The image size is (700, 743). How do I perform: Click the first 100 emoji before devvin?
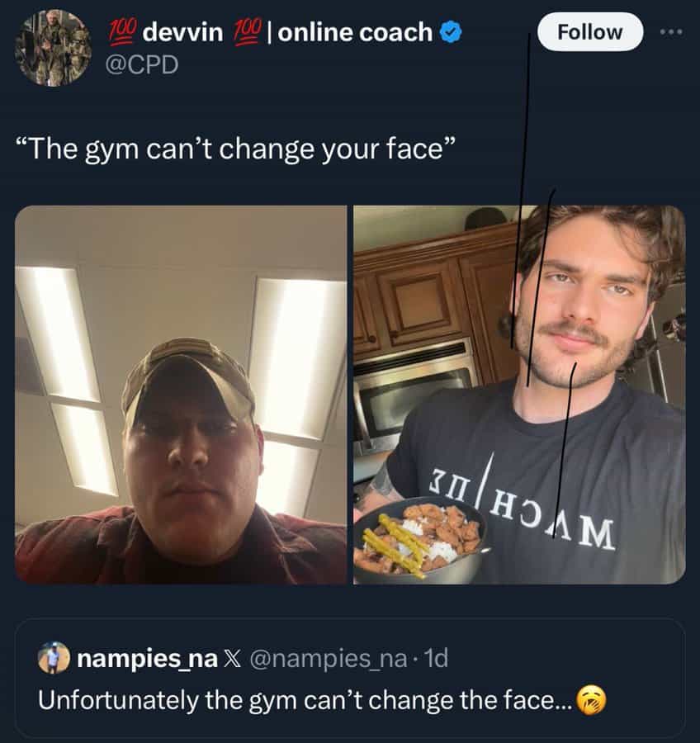tap(124, 31)
